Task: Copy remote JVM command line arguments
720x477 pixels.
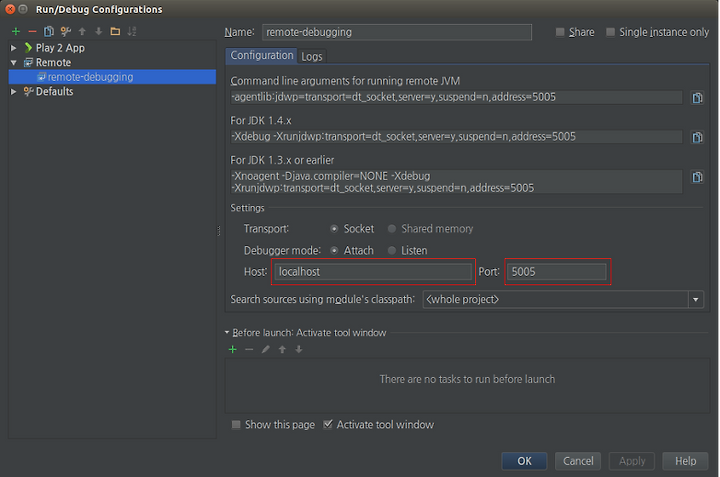Action: coord(697,97)
